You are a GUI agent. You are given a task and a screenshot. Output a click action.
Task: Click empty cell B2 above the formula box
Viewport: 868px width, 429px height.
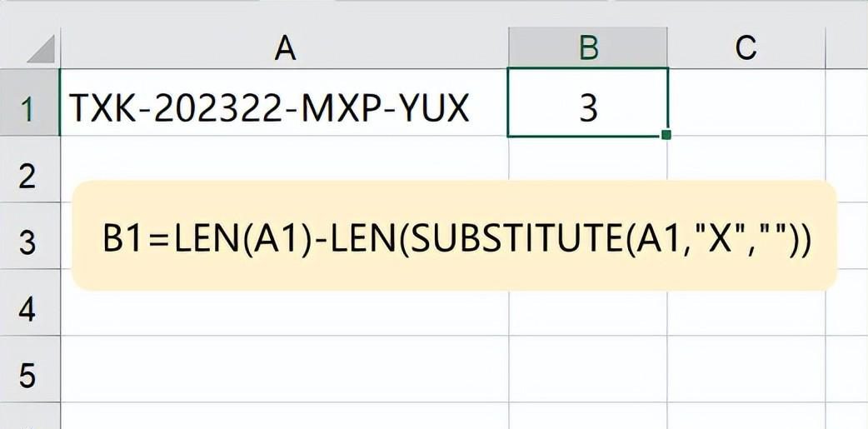point(587,158)
